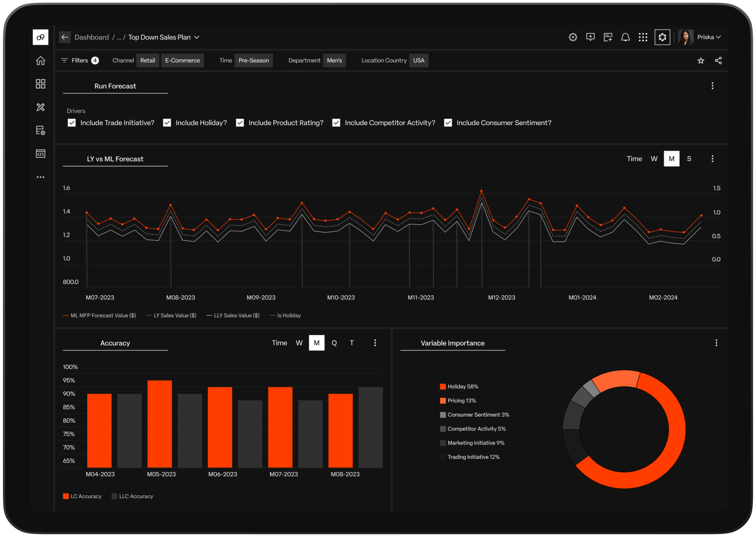
Task: Switch LY vs ML Forecast to weekly view
Action: point(654,159)
